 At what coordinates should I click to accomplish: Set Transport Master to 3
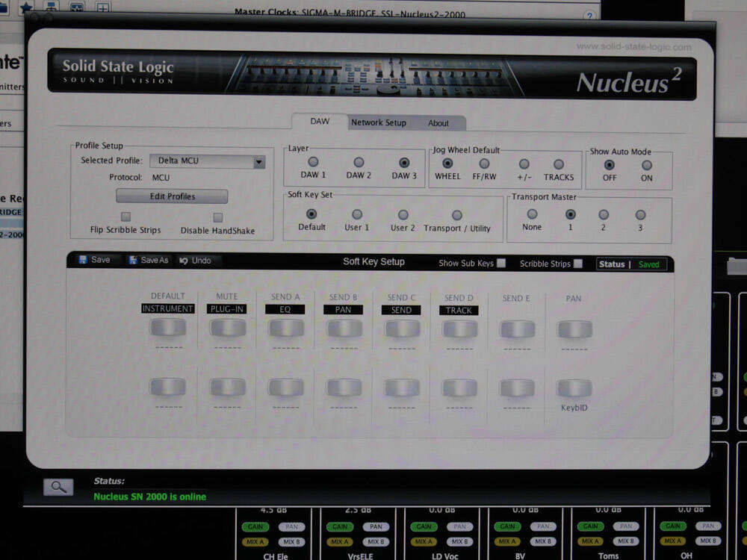(640, 215)
